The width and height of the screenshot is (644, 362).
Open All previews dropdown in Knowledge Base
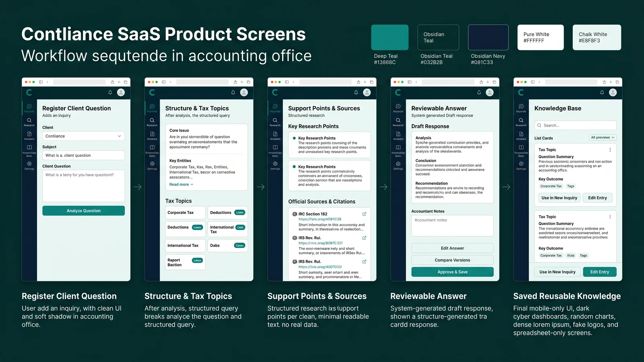(x=603, y=138)
